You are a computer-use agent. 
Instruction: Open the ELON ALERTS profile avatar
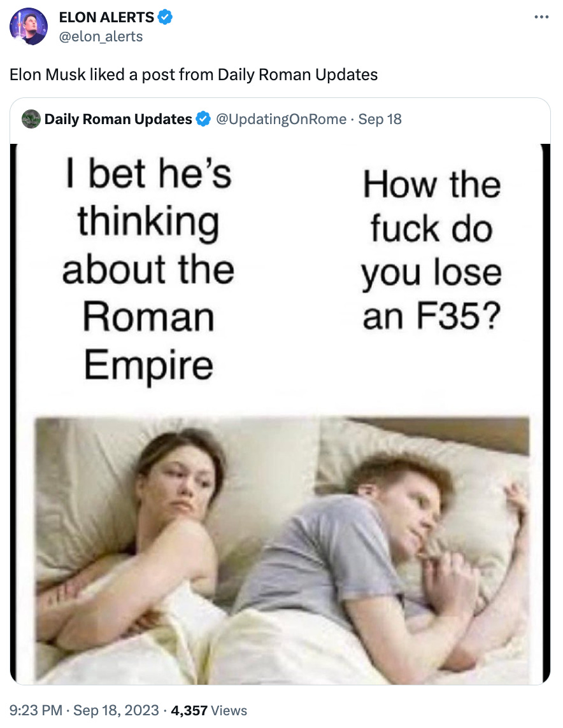point(29,27)
